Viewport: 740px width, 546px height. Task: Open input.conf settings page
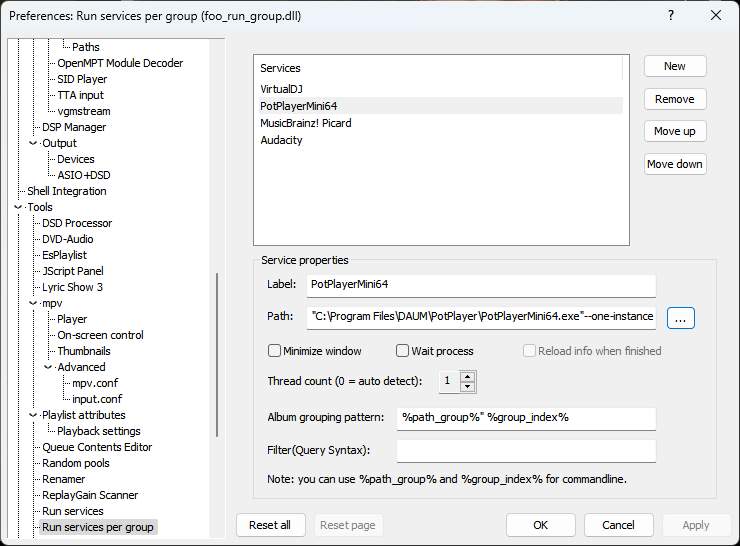click(97, 399)
